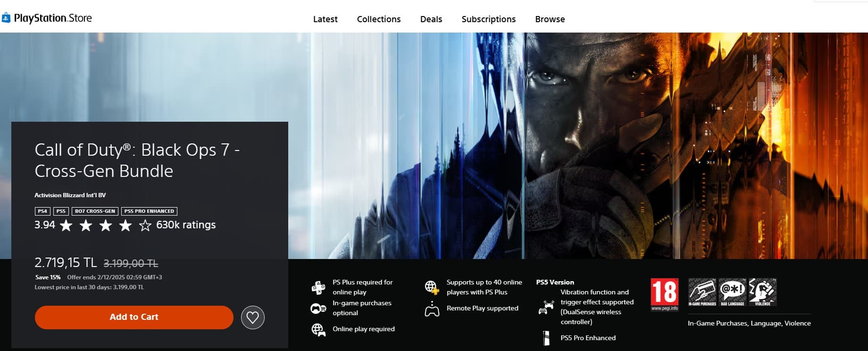
Task: Add game to wishlist with heart icon
Action: click(253, 318)
